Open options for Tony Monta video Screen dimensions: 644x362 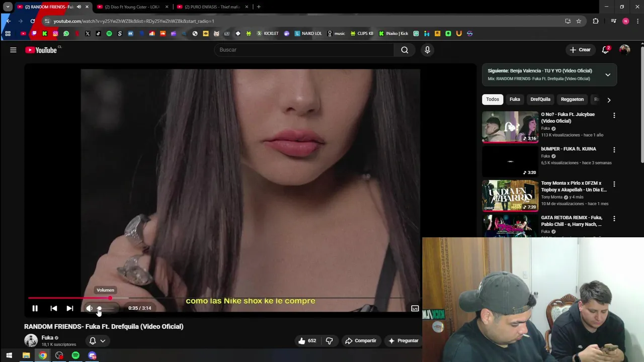(x=614, y=184)
